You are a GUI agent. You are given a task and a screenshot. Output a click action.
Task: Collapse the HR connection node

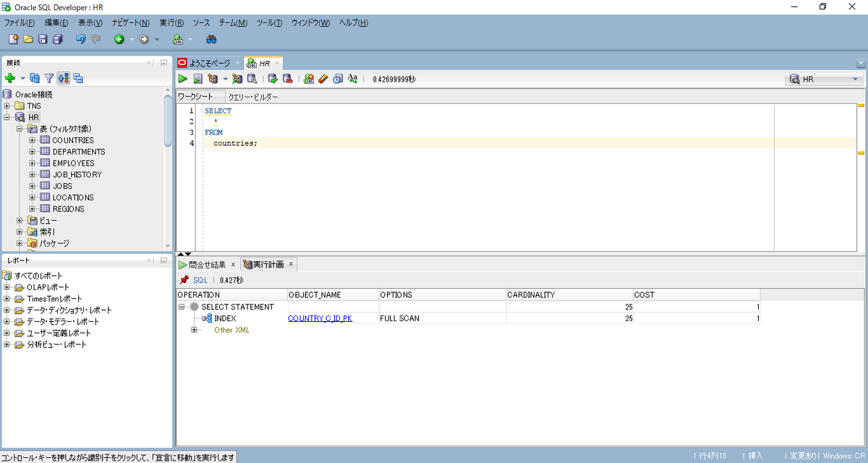pos(7,117)
